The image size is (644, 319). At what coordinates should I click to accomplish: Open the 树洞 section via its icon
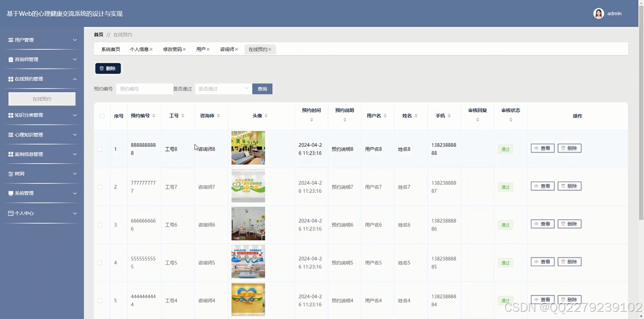point(10,174)
